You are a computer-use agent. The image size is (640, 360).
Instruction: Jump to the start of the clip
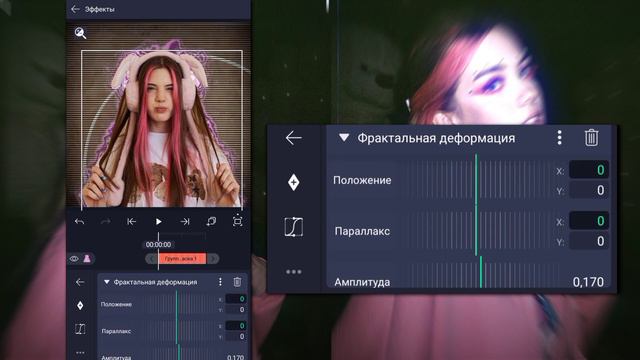[x=131, y=222]
